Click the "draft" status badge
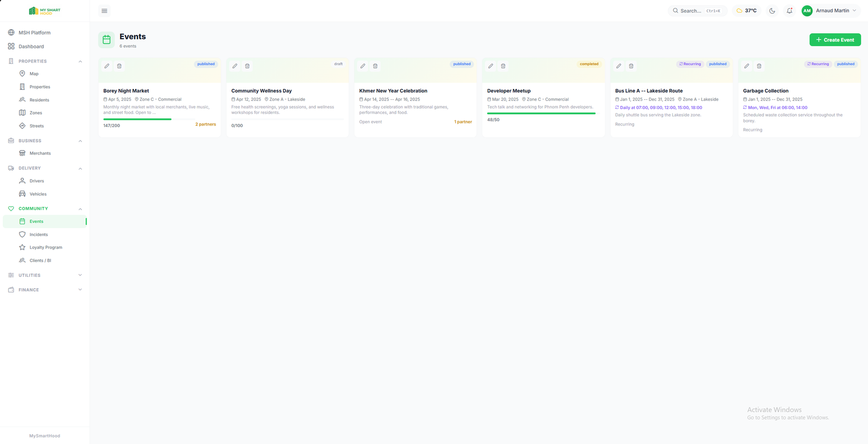This screenshot has height=444, width=868. [x=339, y=64]
